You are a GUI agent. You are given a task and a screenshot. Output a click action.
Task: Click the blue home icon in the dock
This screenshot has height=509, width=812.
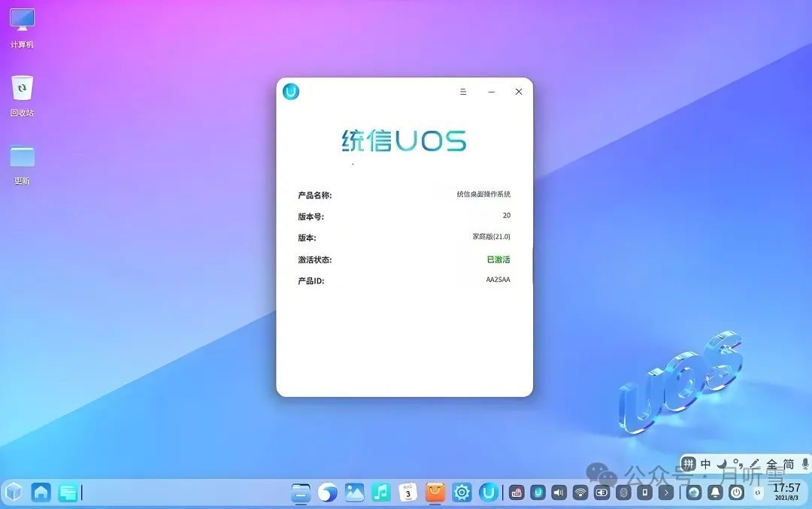pos(41,492)
